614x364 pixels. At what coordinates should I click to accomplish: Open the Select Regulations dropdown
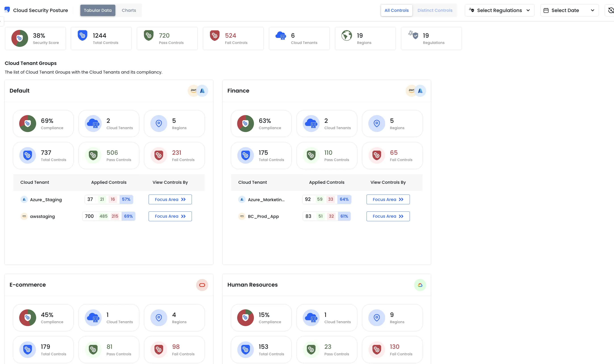(500, 10)
